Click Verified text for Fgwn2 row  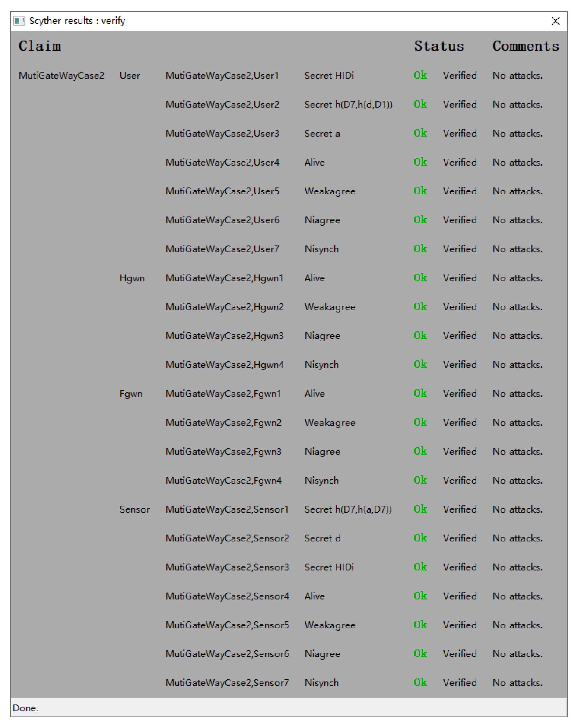pos(459,422)
